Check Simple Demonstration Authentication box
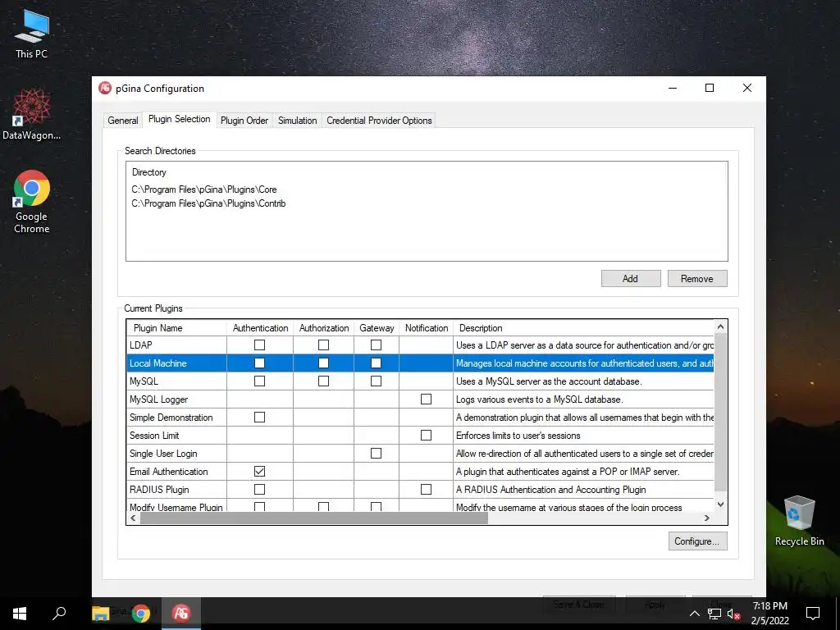 [259, 417]
